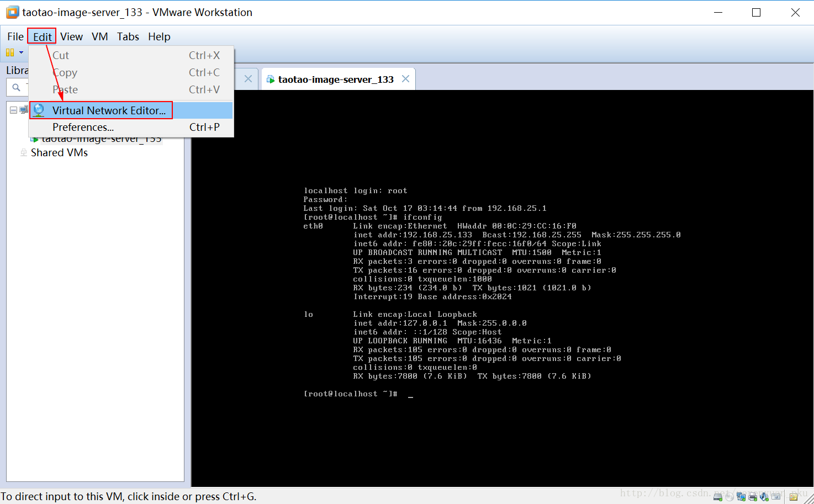Choose Paste from the Edit menu

(x=131, y=89)
